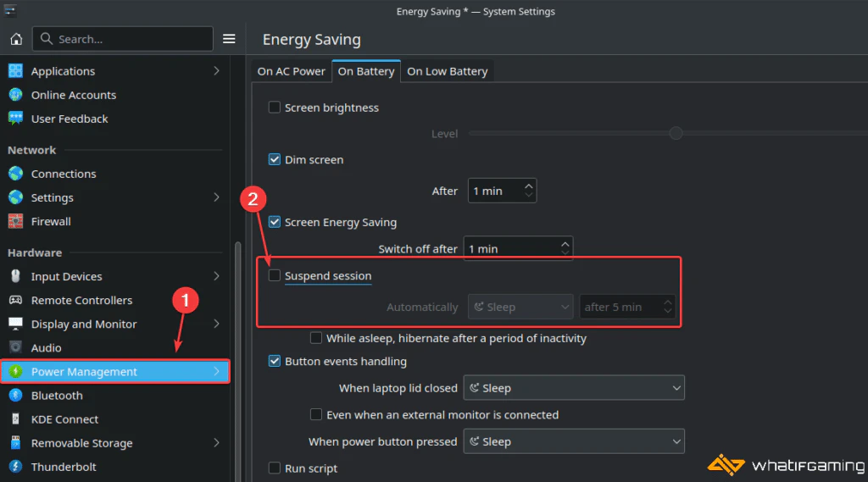Enable the Screen brightness checkbox
The image size is (868, 482).
[x=274, y=108]
